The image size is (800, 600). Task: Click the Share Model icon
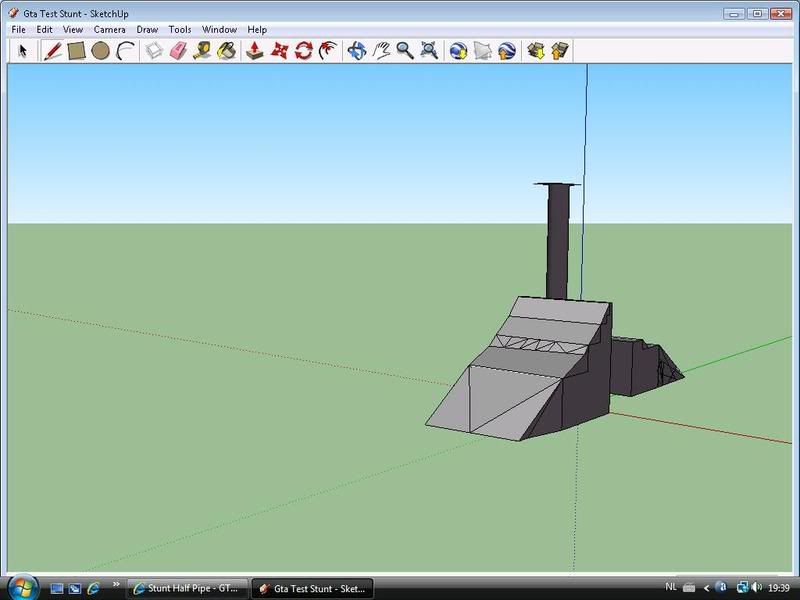click(560, 51)
